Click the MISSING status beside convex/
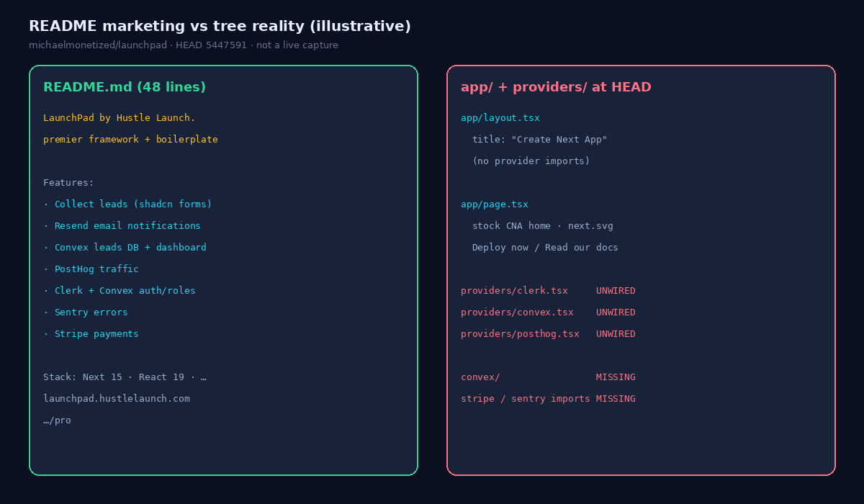Image resolution: width=864 pixels, height=504 pixels. click(616, 377)
